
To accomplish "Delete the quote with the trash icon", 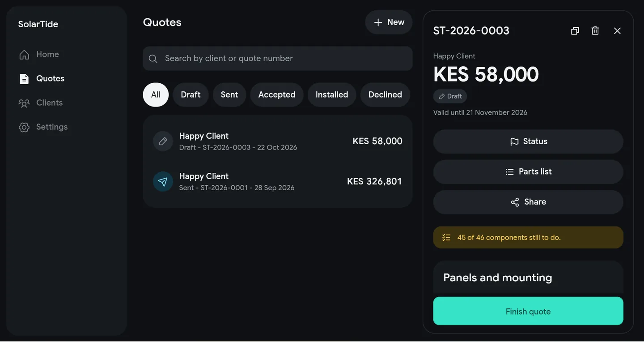I will click(595, 31).
